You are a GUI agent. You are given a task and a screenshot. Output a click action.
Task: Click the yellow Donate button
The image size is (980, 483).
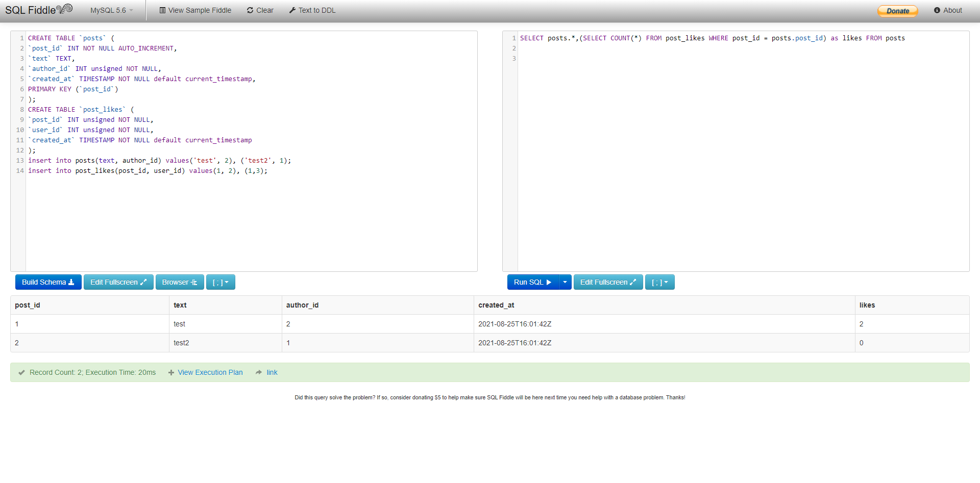897,11
